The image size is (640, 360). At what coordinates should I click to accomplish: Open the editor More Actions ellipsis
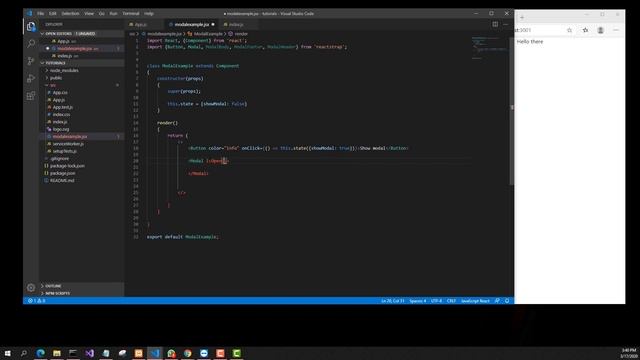tap(505, 24)
